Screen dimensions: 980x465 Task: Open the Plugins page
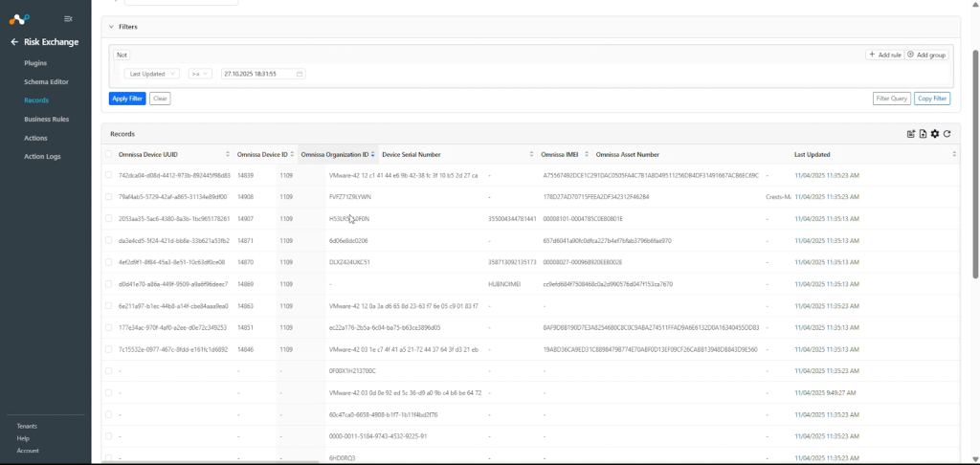35,63
